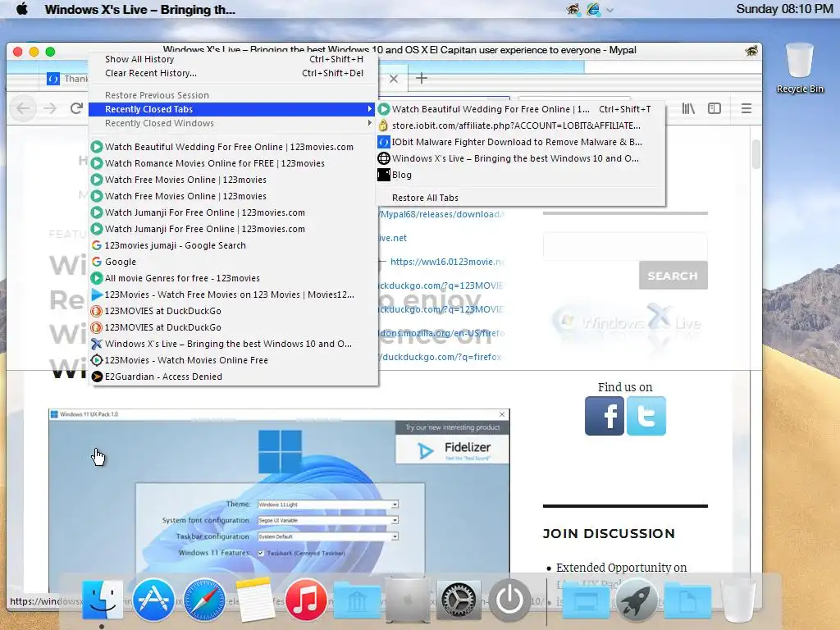Toggle the browser sidebar

tap(714, 109)
